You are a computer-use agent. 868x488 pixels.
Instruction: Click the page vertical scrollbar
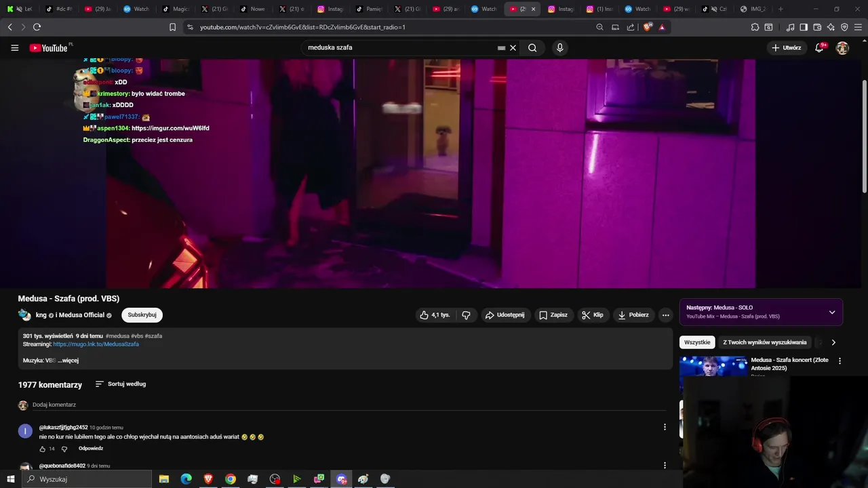coord(864,136)
